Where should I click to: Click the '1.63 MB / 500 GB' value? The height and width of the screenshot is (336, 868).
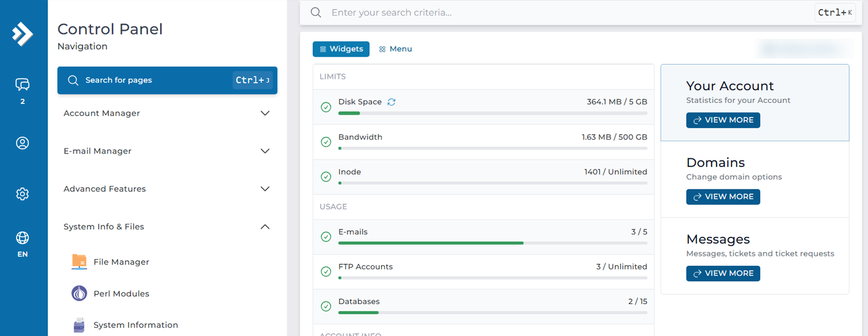click(x=614, y=137)
